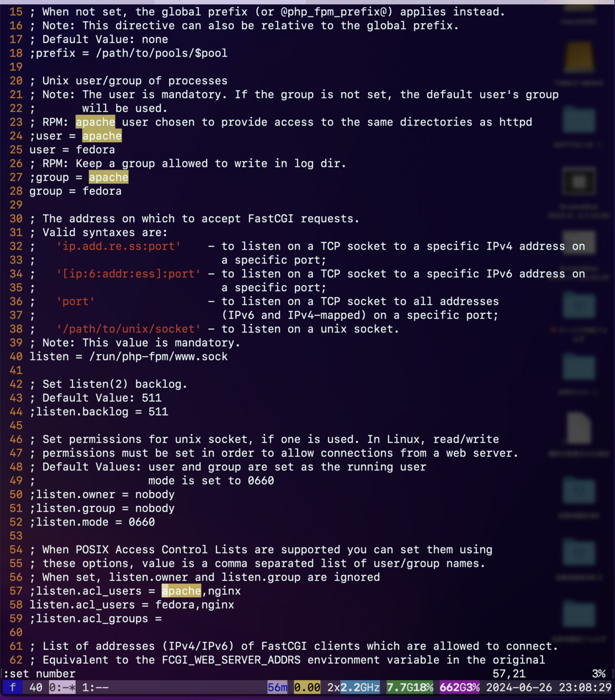Click the ':set number' vim command line
The image size is (615, 700).
(x=39, y=674)
